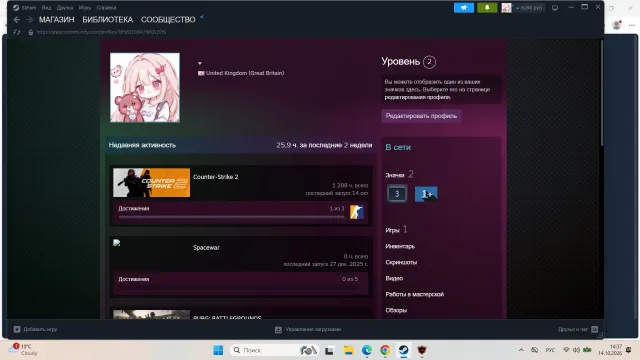Click Редактировать профиль button

pyautogui.click(x=421, y=116)
